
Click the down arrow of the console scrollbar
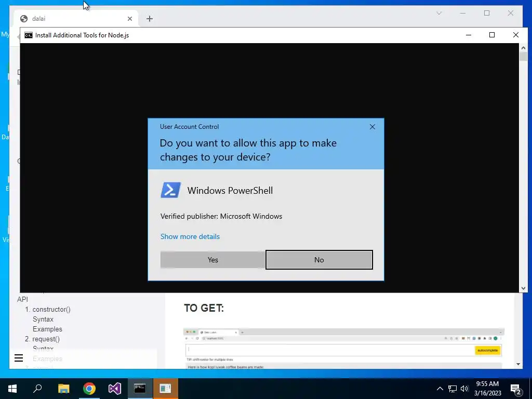523,288
